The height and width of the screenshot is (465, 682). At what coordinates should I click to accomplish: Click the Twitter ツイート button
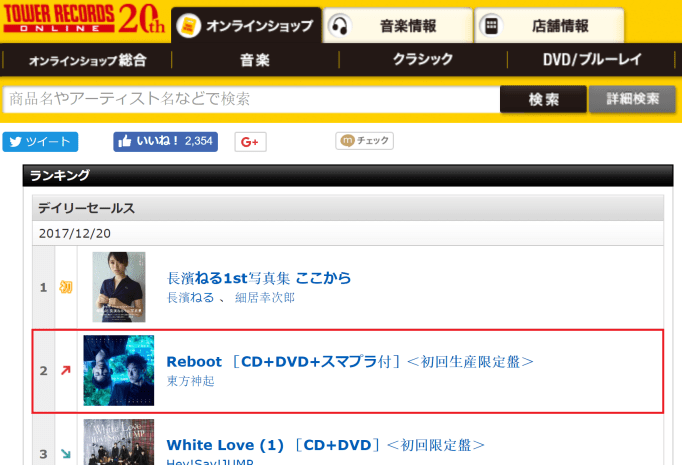click(40, 142)
